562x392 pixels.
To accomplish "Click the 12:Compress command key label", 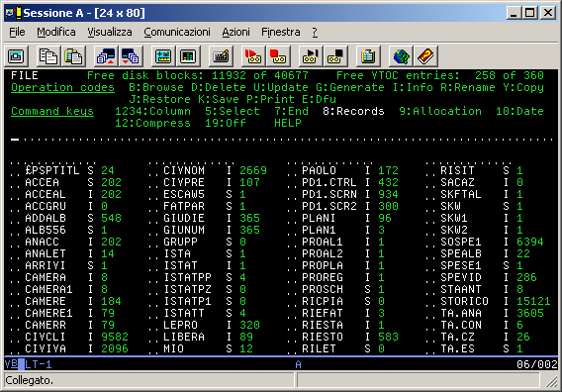I will tap(152, 123).
